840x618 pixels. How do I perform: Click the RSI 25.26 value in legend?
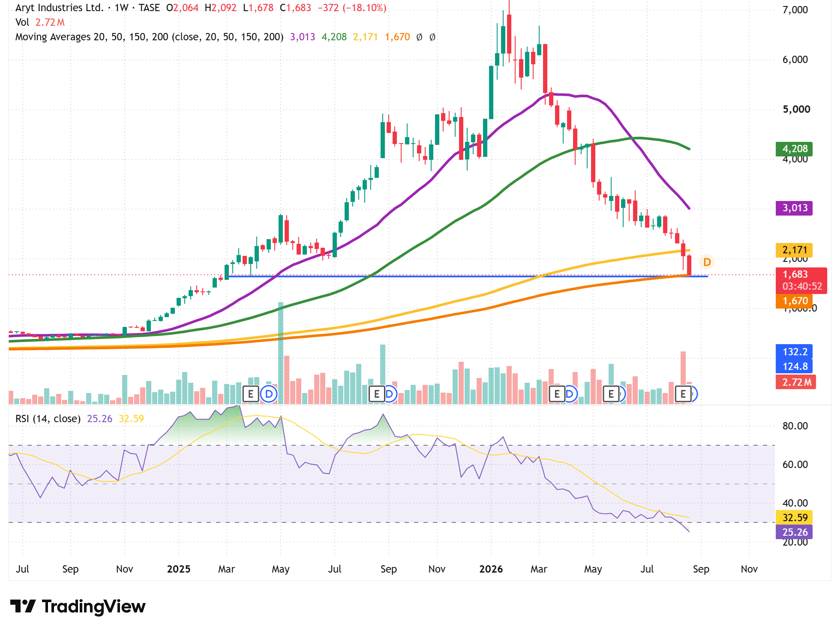[99, 419]
